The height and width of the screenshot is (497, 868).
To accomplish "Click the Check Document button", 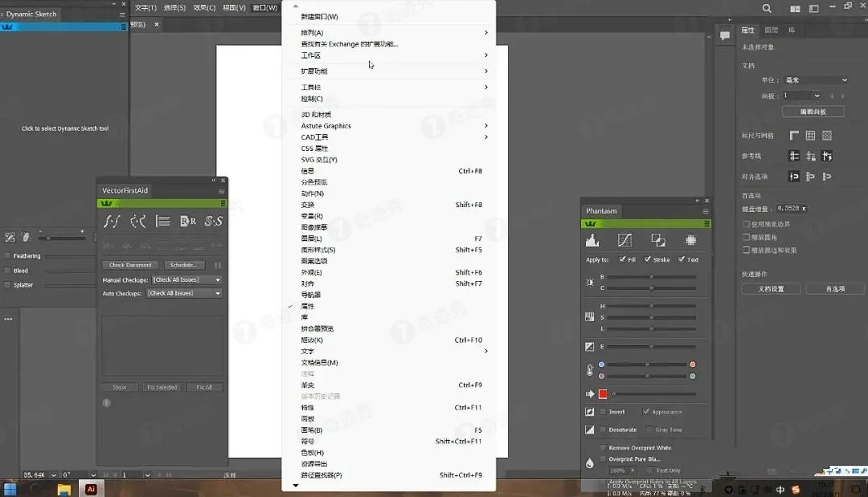I will pos(129,264).
